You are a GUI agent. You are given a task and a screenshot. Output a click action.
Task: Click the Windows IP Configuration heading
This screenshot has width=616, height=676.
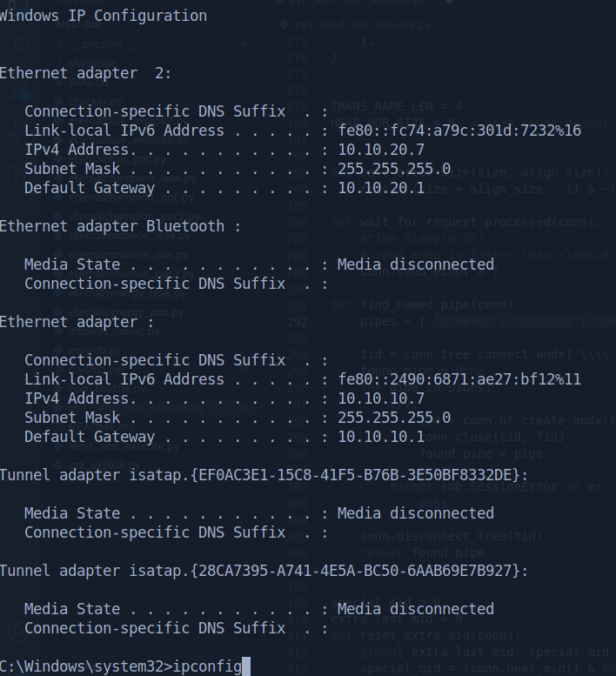pos(103,16)
